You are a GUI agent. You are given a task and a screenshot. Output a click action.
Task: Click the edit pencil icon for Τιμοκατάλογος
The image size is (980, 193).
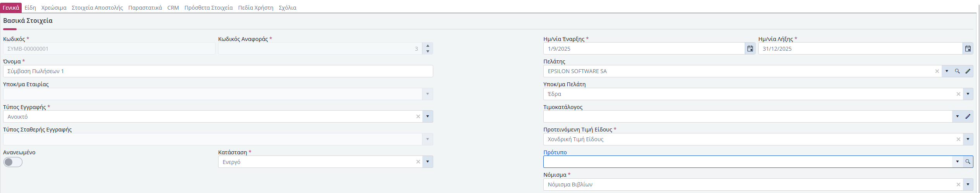(968, 116)
